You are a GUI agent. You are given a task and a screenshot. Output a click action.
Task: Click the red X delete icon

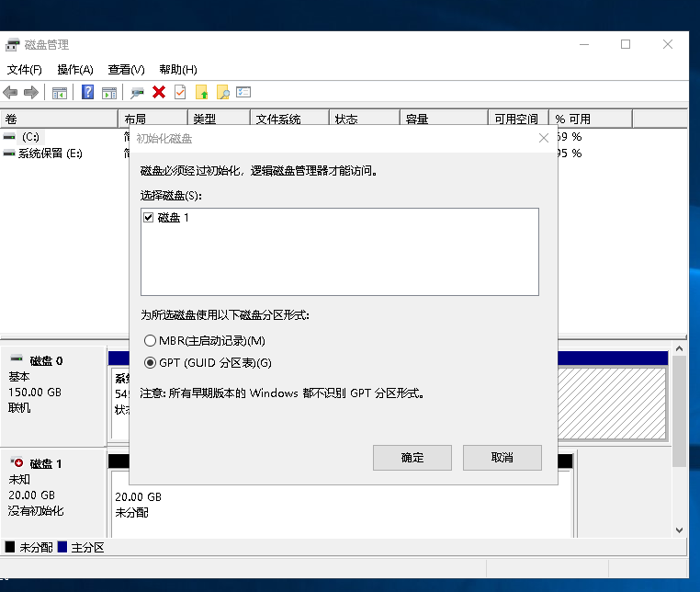point(159,92)
